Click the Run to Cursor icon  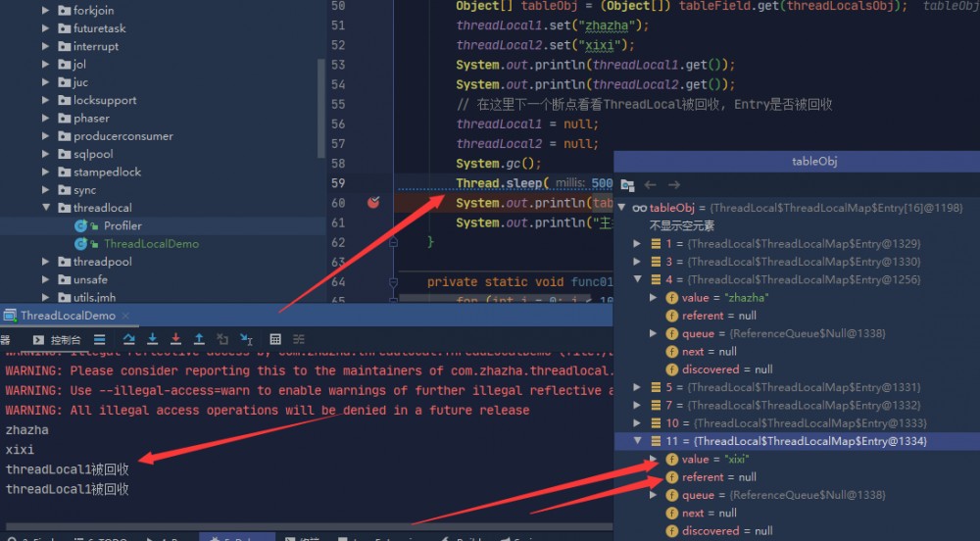tap(246, 339)
